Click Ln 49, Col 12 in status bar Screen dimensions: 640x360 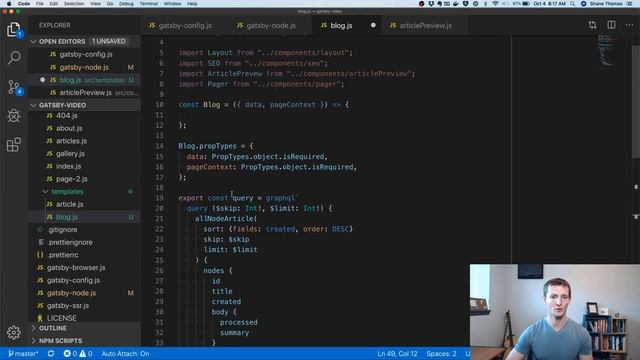coord(397,353)
